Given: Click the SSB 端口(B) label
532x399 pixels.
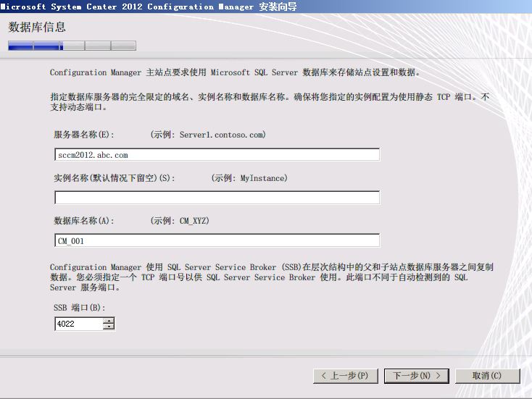Looking at the screenshot, I should (80, 308).
